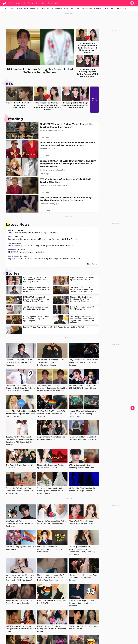Image resolution: width=138 pixels, height=644 pixels.
Task: Open "Neurodivergent..." Jungkook confession article
Action: click(52, 388)
